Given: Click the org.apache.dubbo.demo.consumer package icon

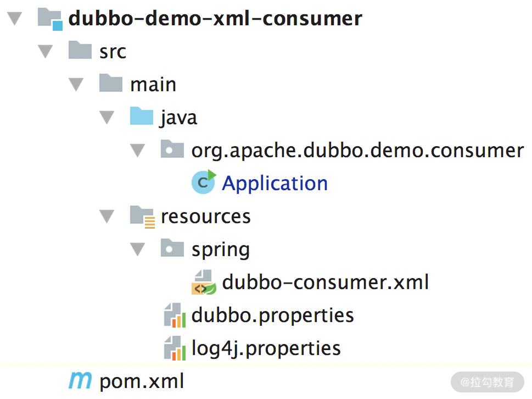Looking at the screenshot, I should [172, 150].
